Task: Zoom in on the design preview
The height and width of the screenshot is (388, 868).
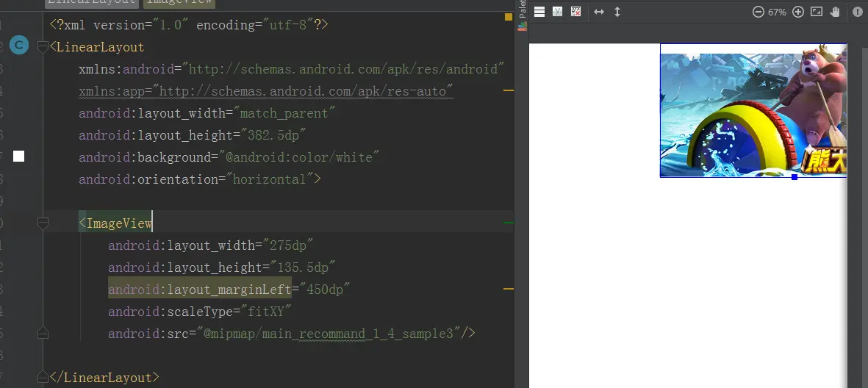Action: (x=797, y=12)
